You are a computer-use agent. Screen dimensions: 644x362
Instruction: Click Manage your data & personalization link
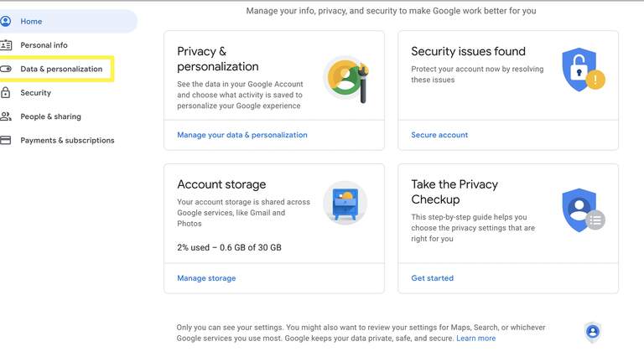coord(242,135)
